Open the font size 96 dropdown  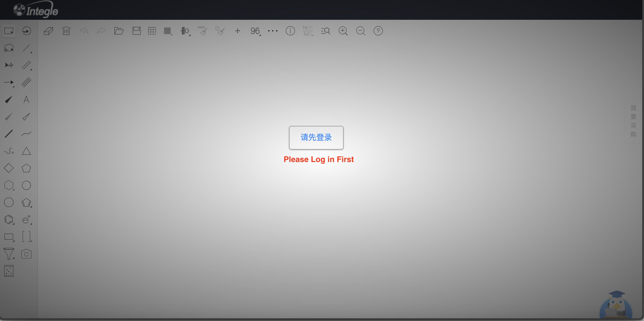(x=255, y=31)
